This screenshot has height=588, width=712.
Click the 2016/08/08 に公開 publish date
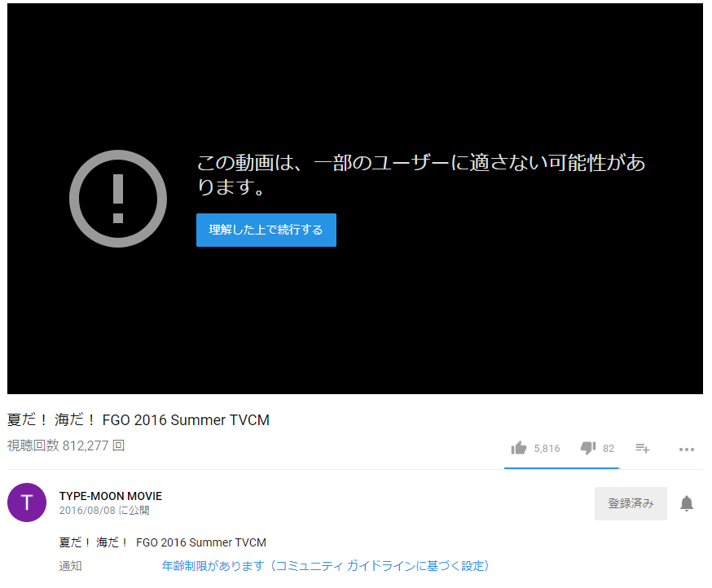point(104,511)
